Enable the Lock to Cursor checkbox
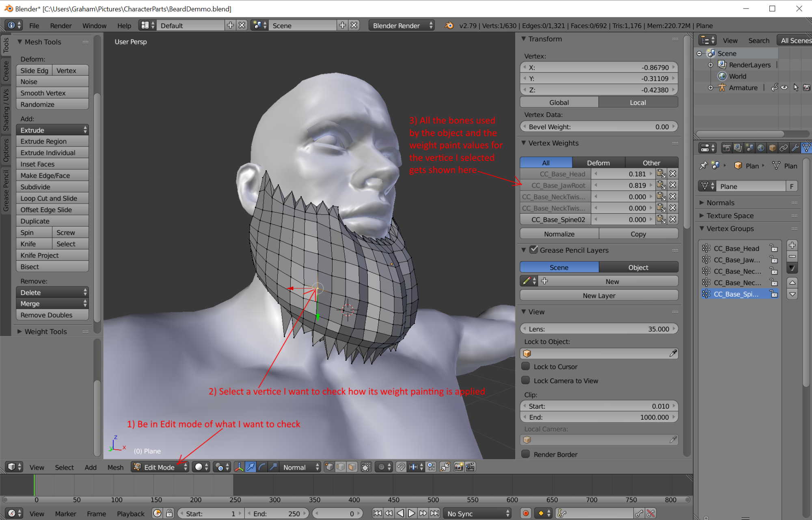812x520 pixels. click(x=526, y=366)
